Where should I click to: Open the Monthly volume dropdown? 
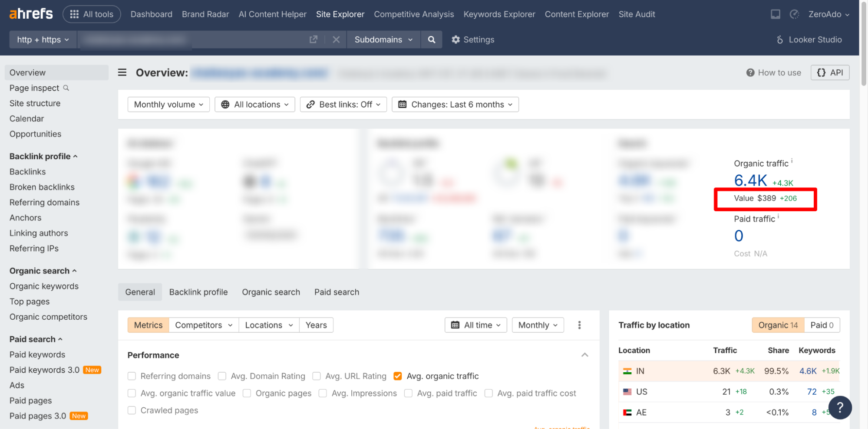click(168, 104)
